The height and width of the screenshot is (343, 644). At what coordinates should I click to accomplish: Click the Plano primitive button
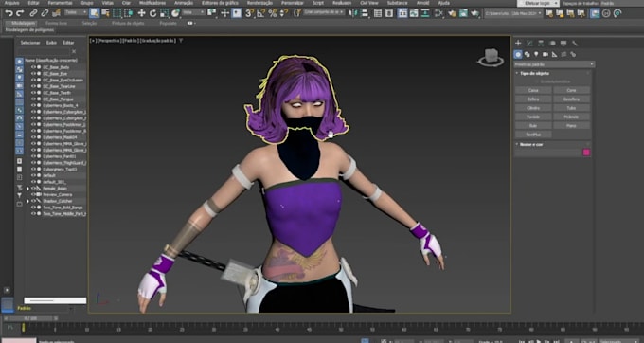pos(571,126)
